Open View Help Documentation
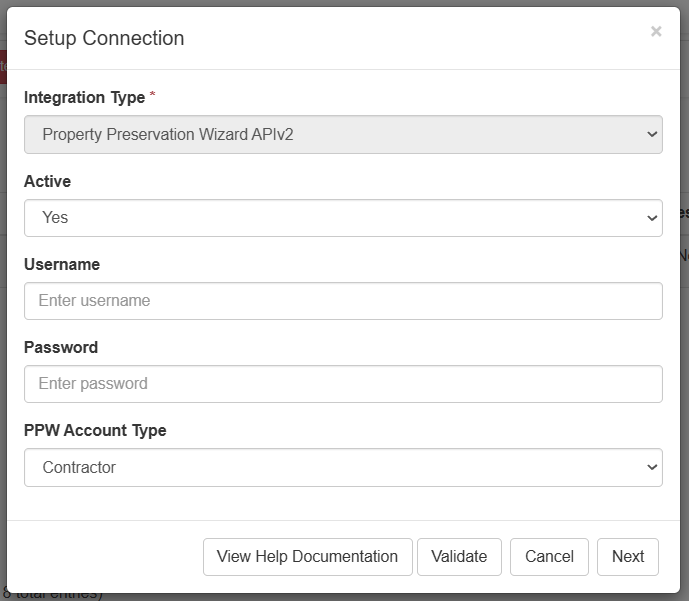The height and width of the screenshot is (601, 689). (308, 557)
